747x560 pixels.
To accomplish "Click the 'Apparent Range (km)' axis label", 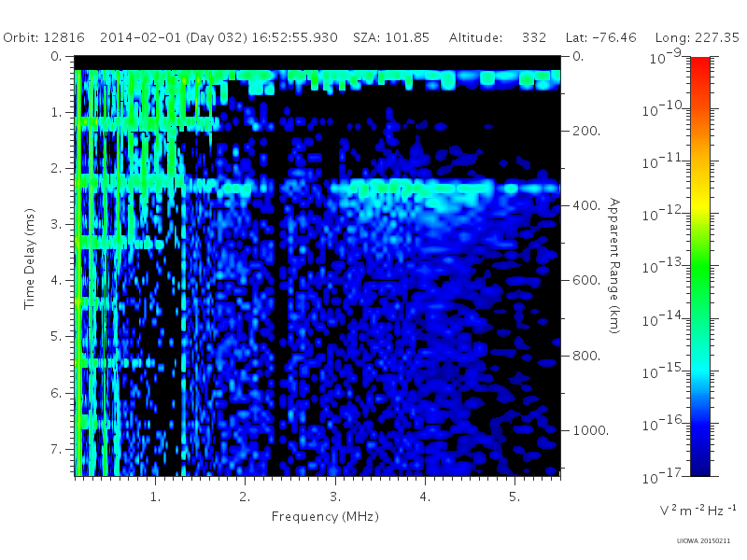I will tap(614, 266).
